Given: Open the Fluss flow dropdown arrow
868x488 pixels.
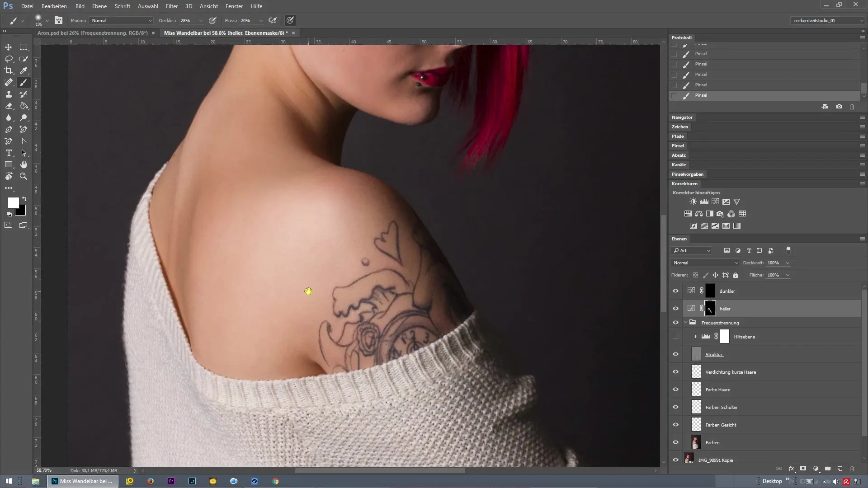Looking at the screenshot, I should (261, 21).
